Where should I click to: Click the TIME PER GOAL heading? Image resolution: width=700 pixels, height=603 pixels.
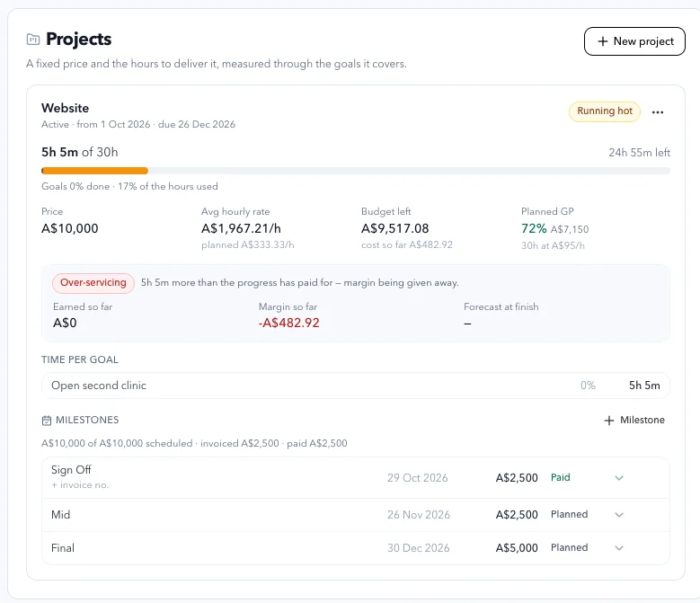tap(80, 359)
